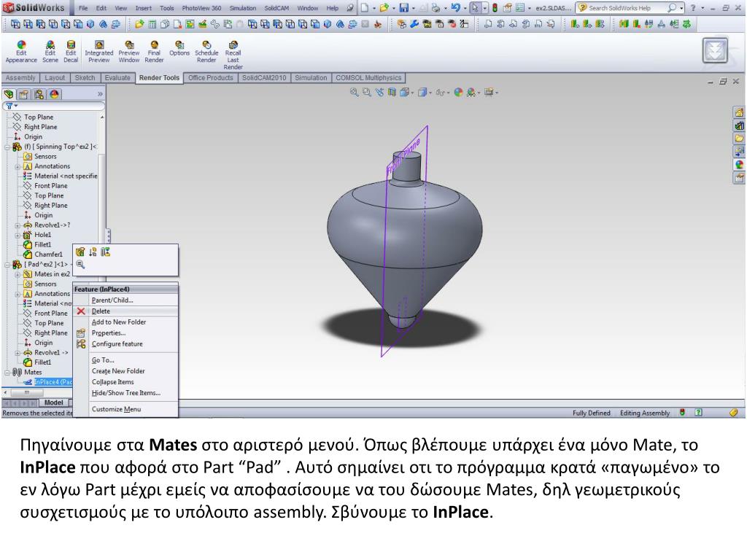Collapse the Mates folder
The width and height of the screenshot is (747, 560).
7,373
